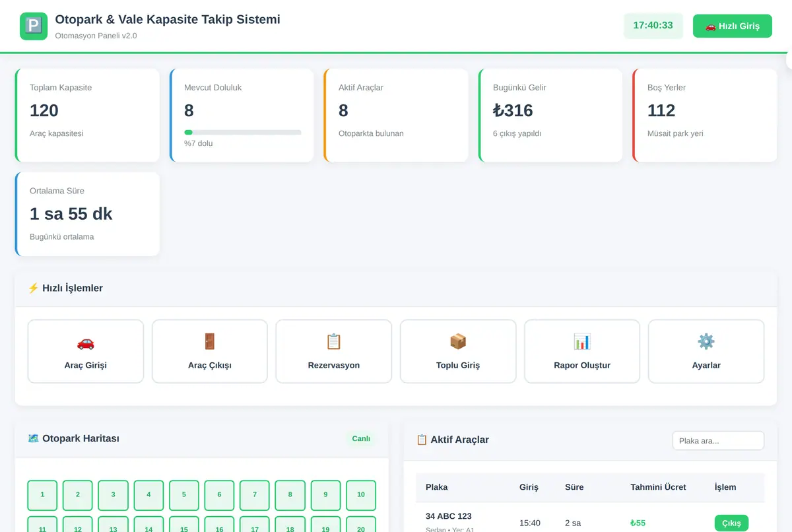Click the 1 sa 55 dk average duration
Screen dimensions: 792x532
point(71,214)
